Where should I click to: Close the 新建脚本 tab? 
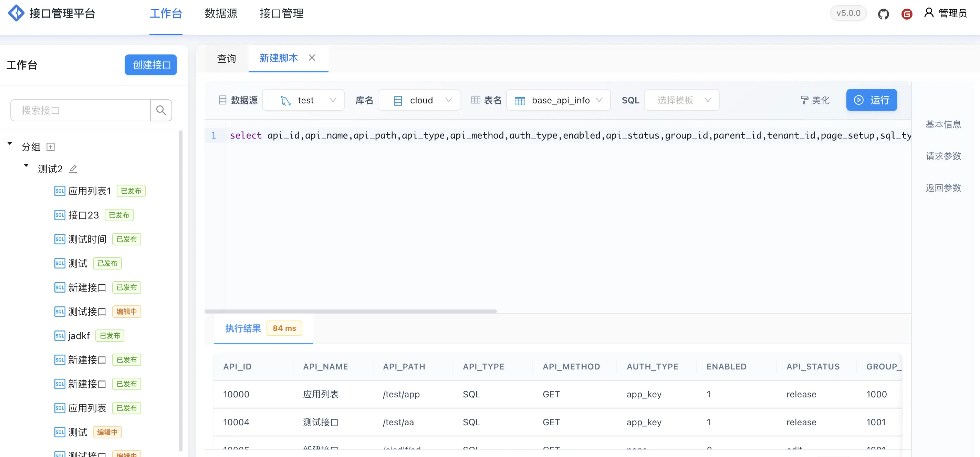(x=312, y=58)
